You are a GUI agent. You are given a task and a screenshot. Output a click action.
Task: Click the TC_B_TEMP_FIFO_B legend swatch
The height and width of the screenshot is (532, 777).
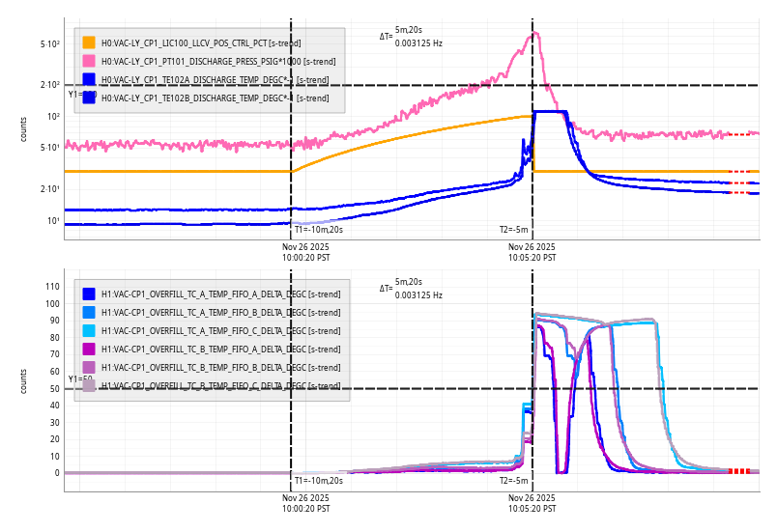click(89, 367)
